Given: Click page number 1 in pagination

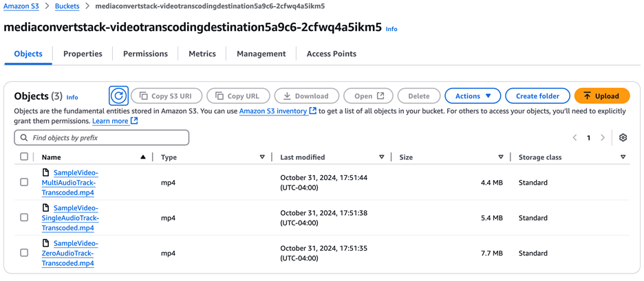Looking at the screenshot, I should pos(588,138).
